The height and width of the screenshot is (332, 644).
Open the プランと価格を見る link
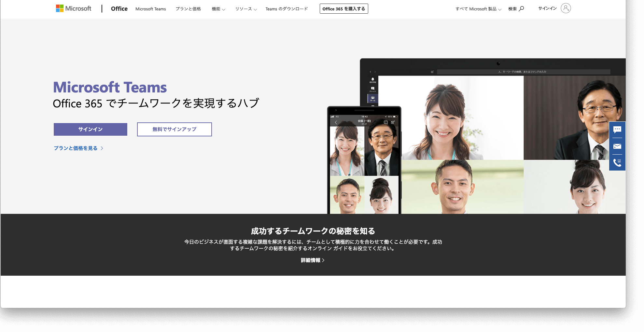pyautogui.click(x=78, y=148)
